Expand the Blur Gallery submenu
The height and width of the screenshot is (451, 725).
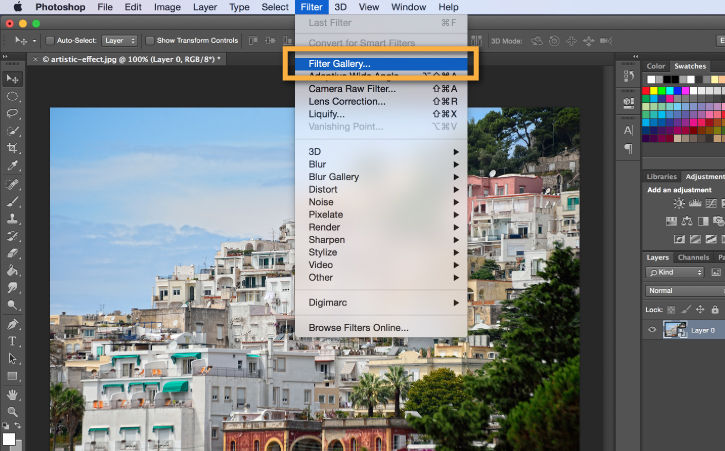(381, 177)
